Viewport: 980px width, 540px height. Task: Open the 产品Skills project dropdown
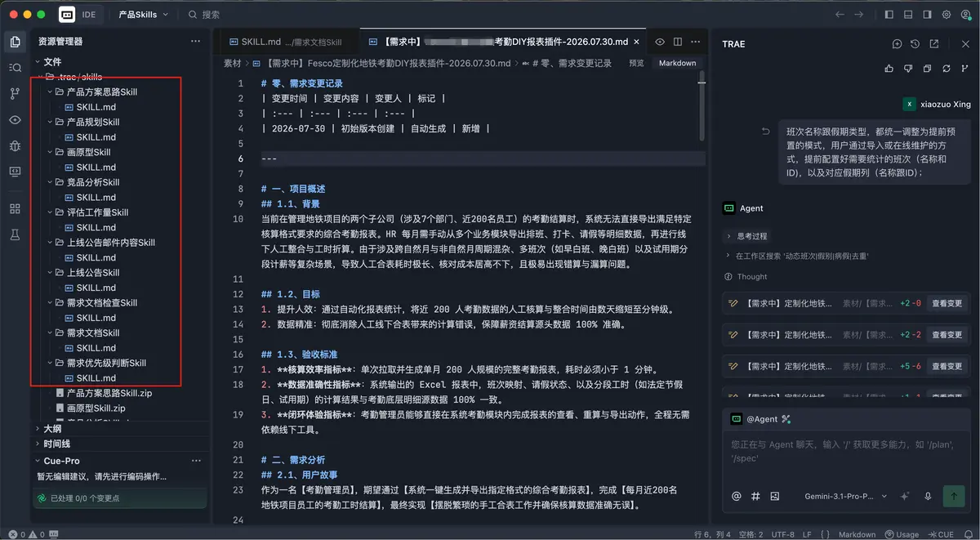click(143, 15)
